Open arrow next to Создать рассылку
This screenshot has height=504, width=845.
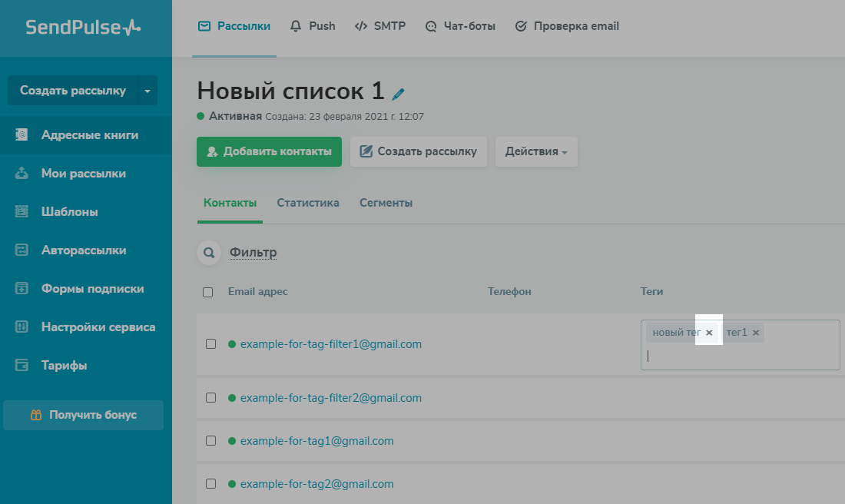pos(147,91)
